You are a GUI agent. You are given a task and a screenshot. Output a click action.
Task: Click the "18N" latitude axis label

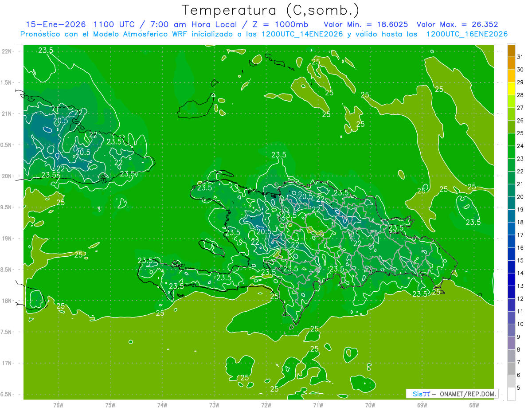6,301
